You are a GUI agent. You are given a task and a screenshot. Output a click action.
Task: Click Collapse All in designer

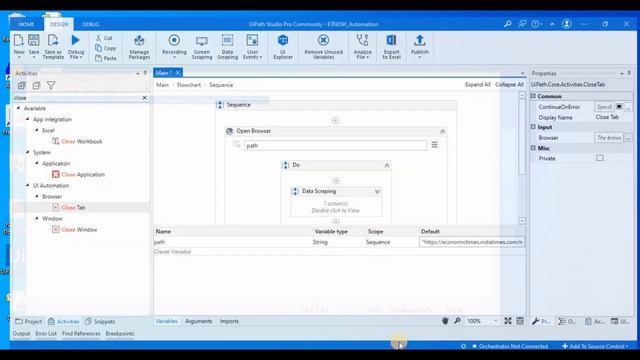(x=509, y=84)
